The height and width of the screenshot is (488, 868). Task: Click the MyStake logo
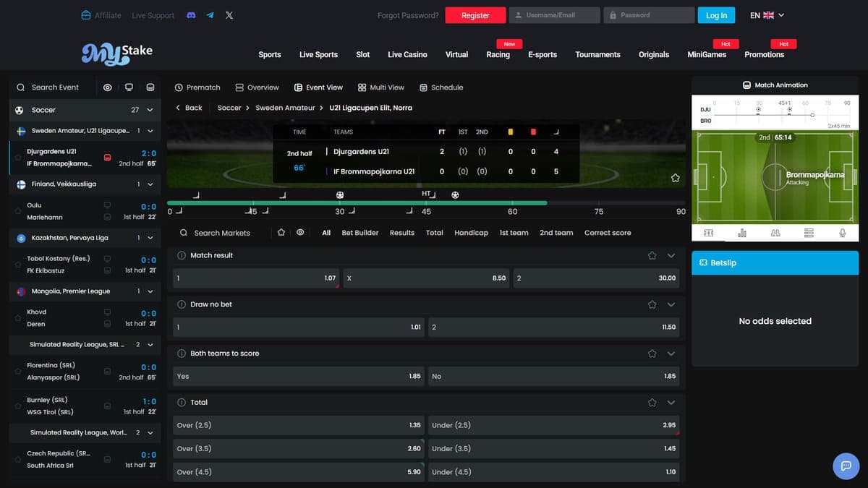(117, 53)
